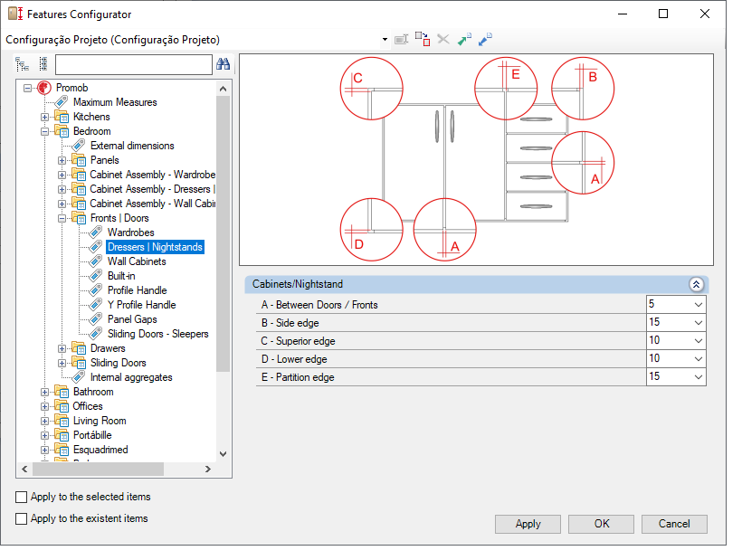Click the delete X toolbar icon
This screenshot has height=560, width=742.
[x=443, y=39]
